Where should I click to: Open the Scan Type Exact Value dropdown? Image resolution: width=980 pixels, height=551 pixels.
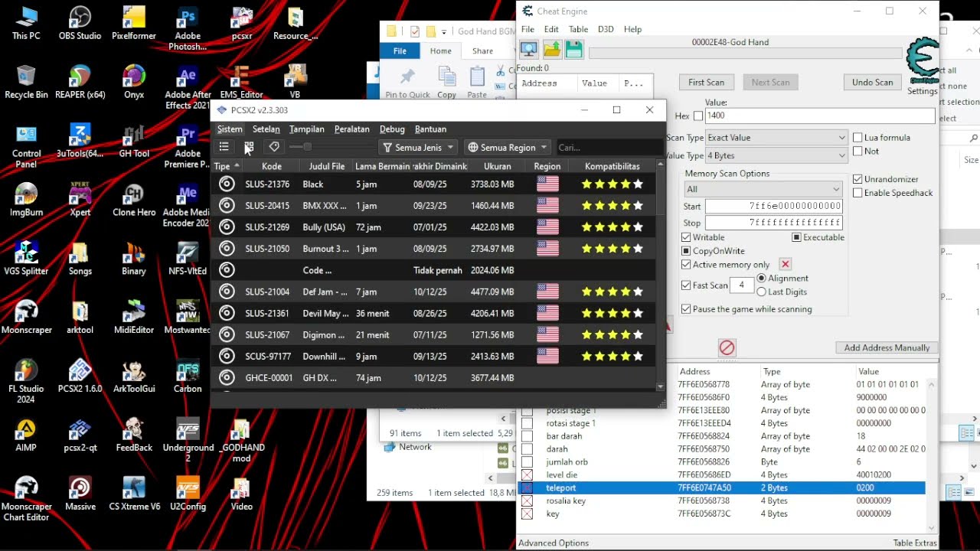click(776, 138)
